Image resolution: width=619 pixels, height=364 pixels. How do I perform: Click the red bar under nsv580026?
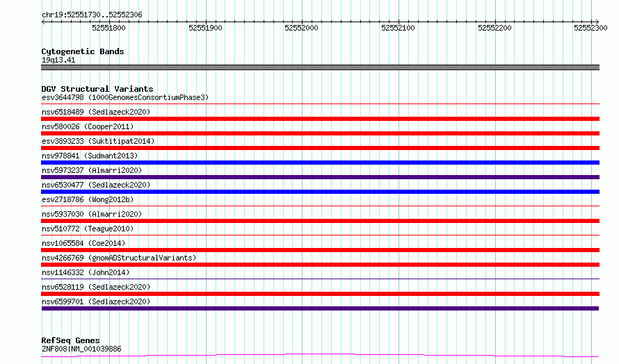pos(320,133)
